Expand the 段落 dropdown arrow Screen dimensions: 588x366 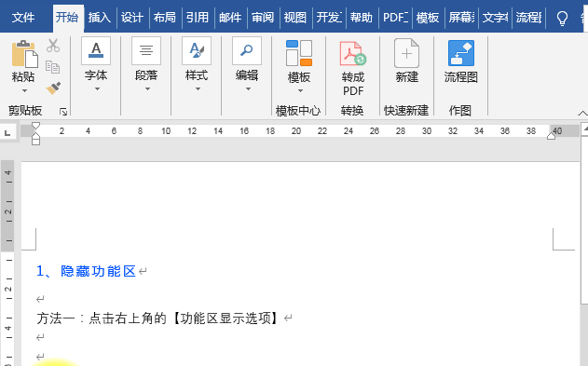[147, 89]
